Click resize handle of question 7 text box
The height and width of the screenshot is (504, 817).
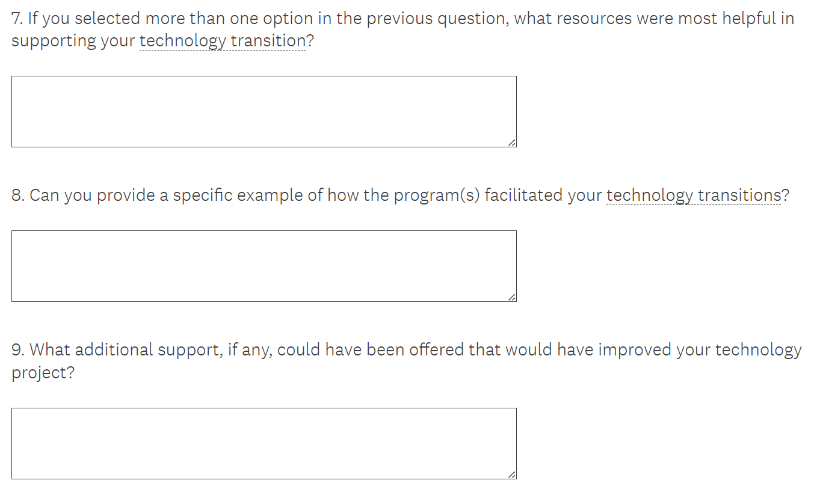point(511,143)
